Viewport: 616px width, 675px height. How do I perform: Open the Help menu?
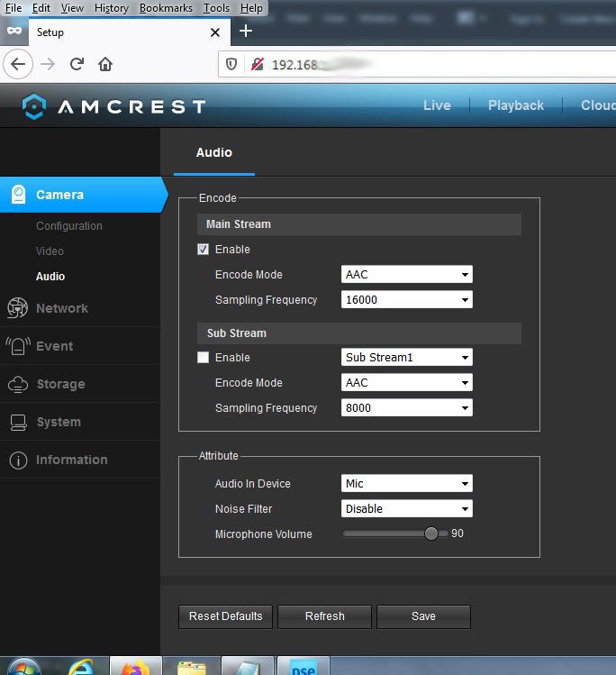(251, 8)
